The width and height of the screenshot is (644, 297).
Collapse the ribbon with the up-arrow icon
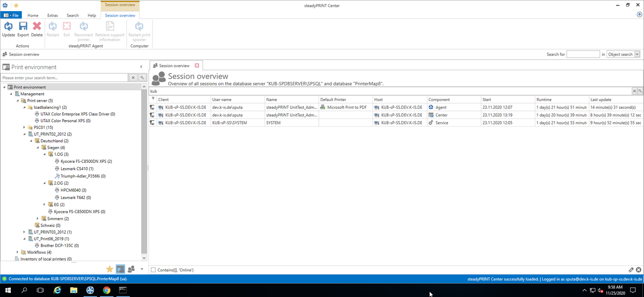click(x=640, y=15)
